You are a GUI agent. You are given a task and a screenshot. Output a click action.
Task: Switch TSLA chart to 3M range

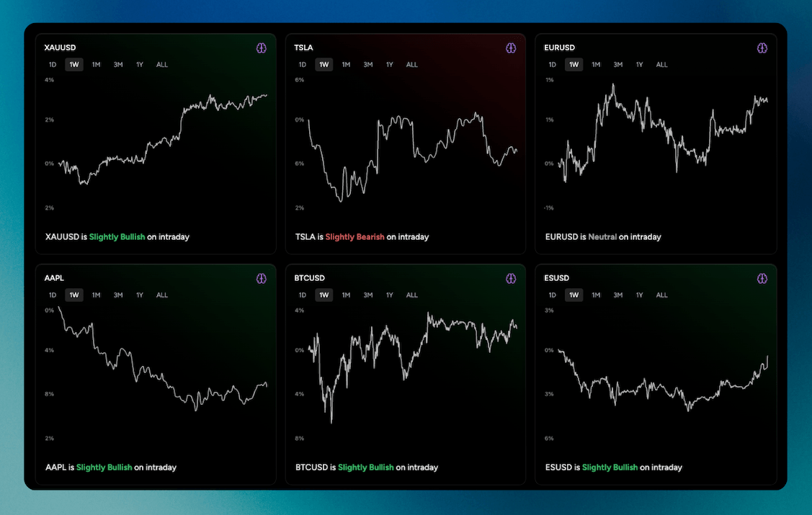click(x=367, y=65)
